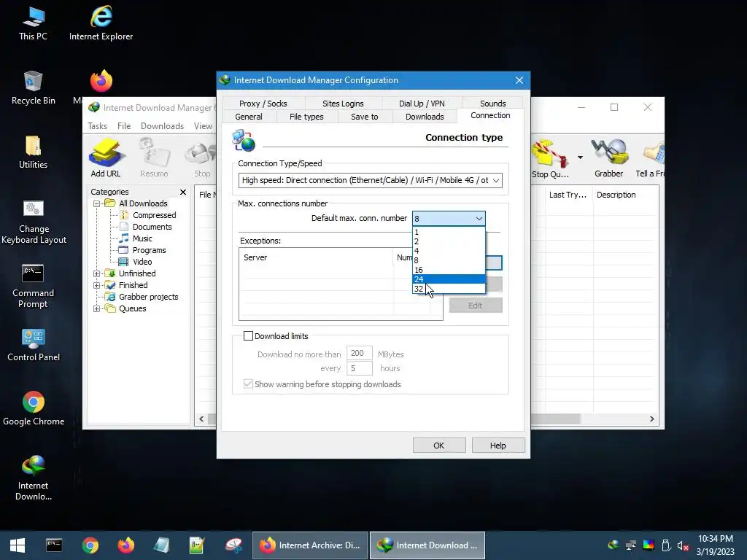Screen dimensions: 747x560
Task: Select 16 from connection number list
Action: pyautogui.click(x=449, y=270)
